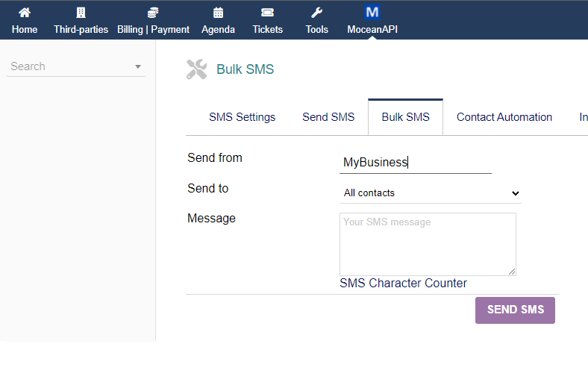The height and width of the screenshot is (385, 588).
Task: Click inside the SMS message textarea
Action: point(427,244)
